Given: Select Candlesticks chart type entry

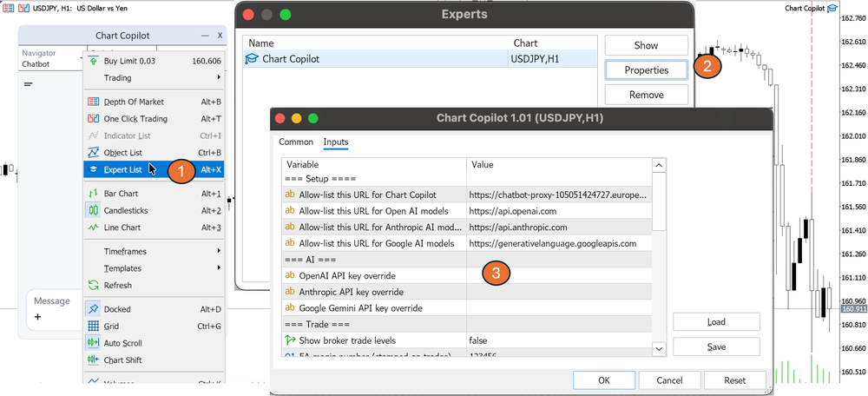Looking at the screenshot, I should pyautogui.click(x=155, y=210).
